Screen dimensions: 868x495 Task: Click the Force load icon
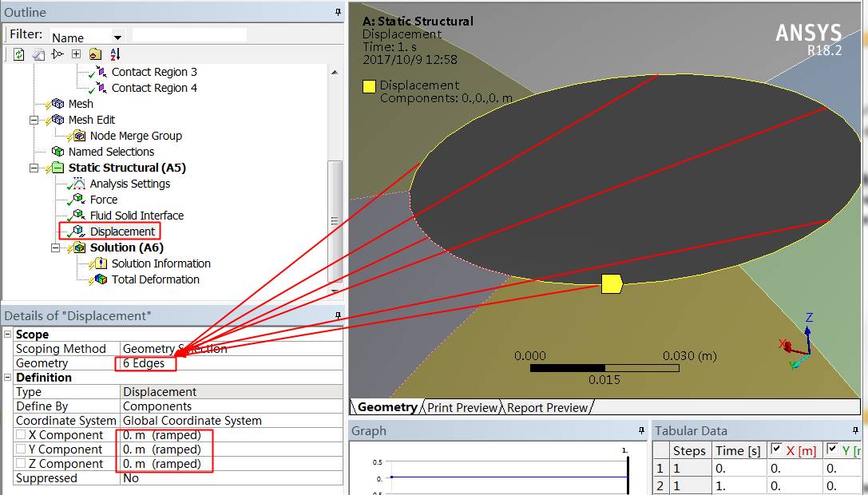click(x=79, y=200)
